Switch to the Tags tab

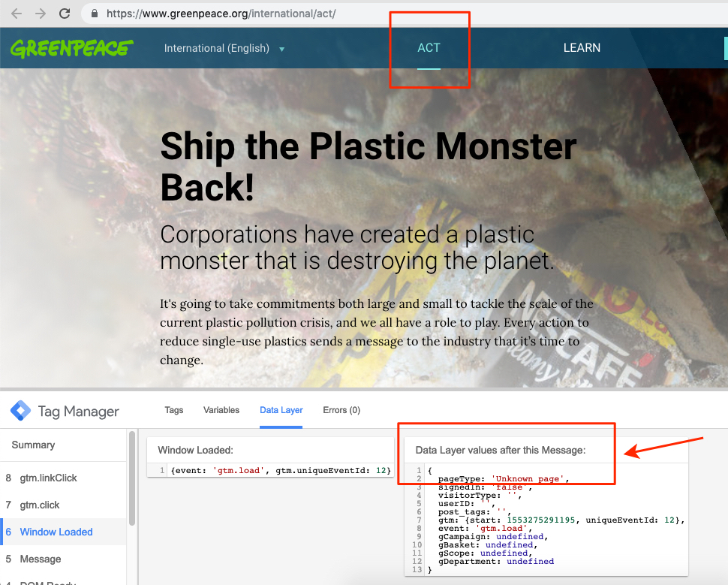173,410
